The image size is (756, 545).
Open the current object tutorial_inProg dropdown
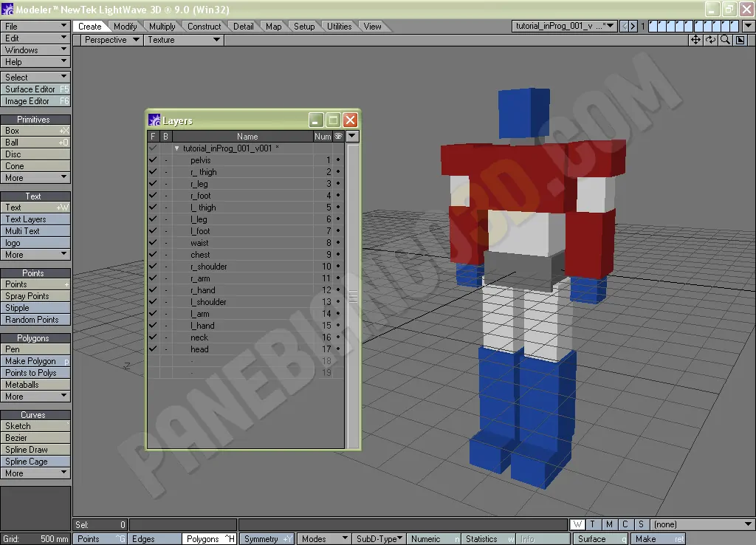(564, 26)
